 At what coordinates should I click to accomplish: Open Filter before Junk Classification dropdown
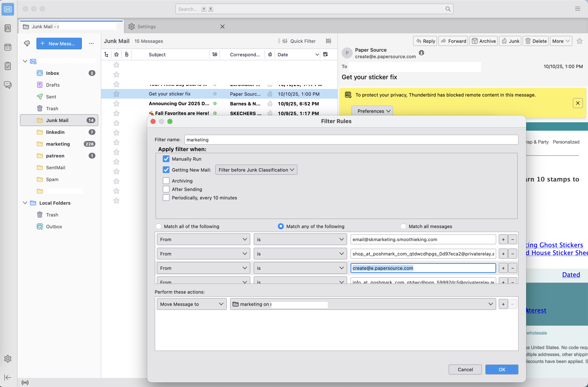pos(256,170)
